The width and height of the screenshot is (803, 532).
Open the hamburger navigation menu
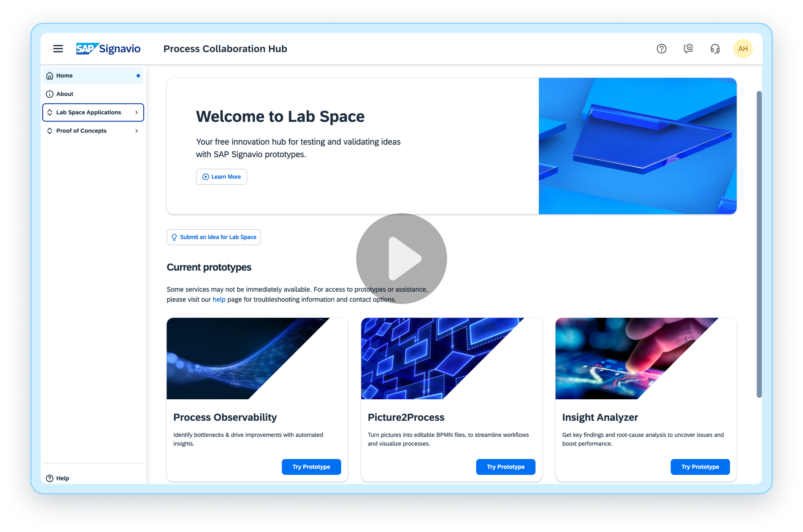58,49
